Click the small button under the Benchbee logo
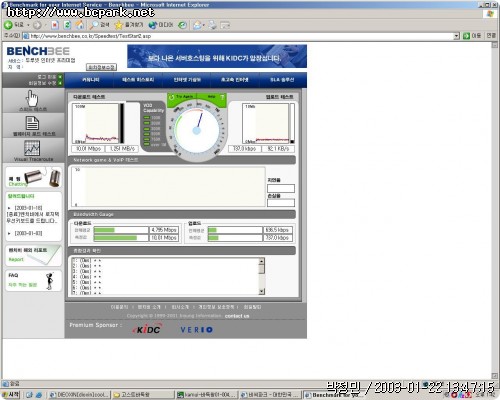Screen dimensions: 500x400 click(101, 67)
